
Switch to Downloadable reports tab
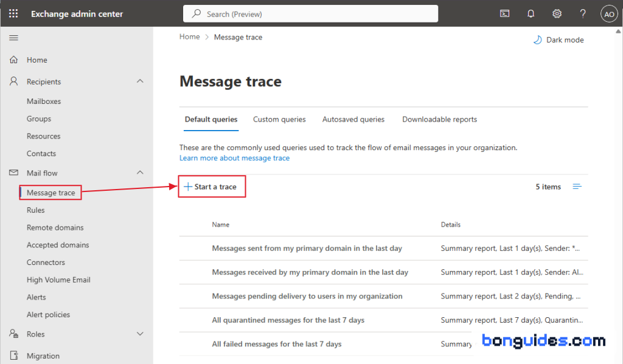click(439, 120)
